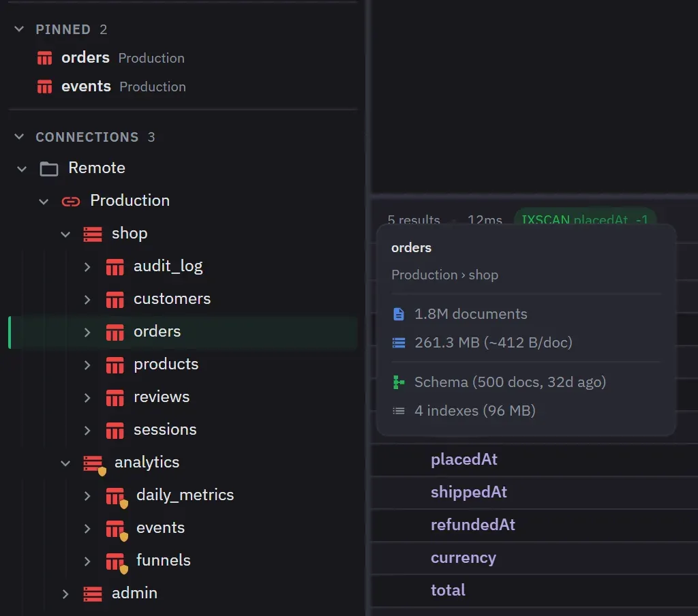Screen dimensions: 698x616
Task: Open the daily_metrics collection
Action: [x=185, y=495]
